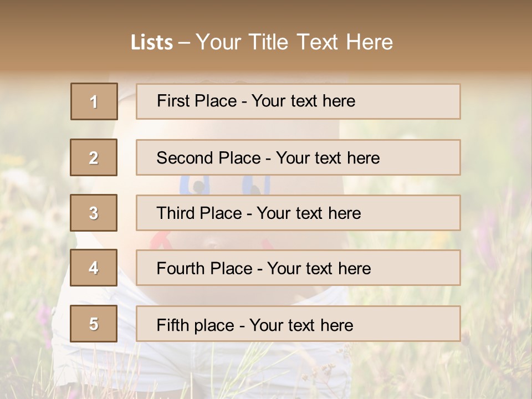
Task: Select the number 4 box
Action: point(94,268)
